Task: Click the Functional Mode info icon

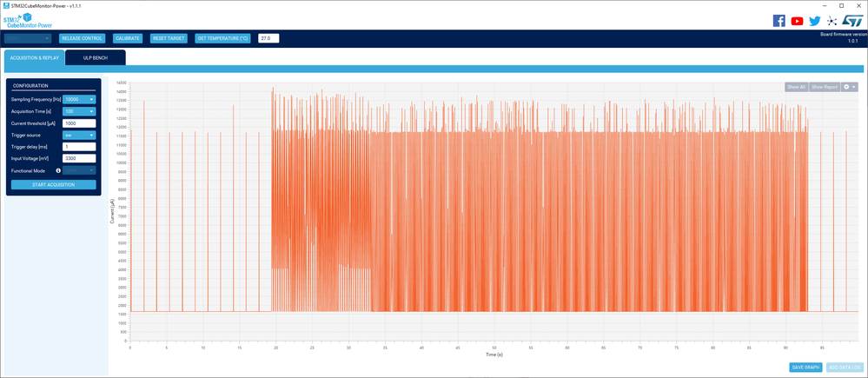Action: [x=58, y=170]
